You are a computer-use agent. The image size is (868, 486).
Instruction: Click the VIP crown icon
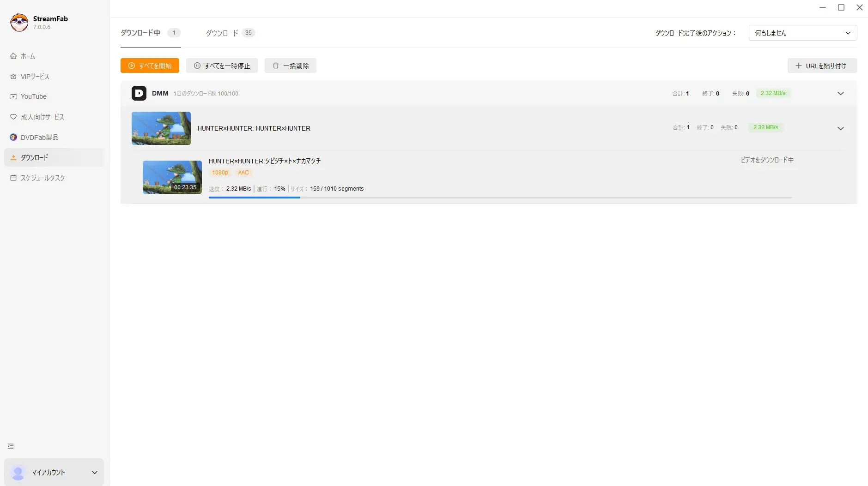(x=13, y=76)
